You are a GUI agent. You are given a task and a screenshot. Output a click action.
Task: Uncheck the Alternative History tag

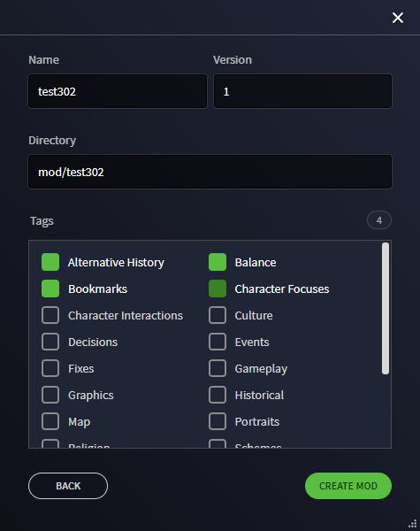point(50,262)
